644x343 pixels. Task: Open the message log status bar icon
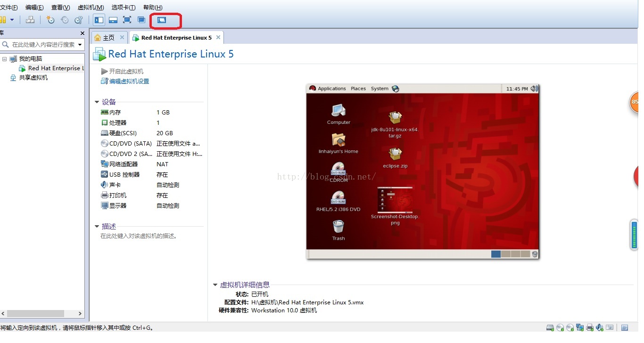(625, 327)
